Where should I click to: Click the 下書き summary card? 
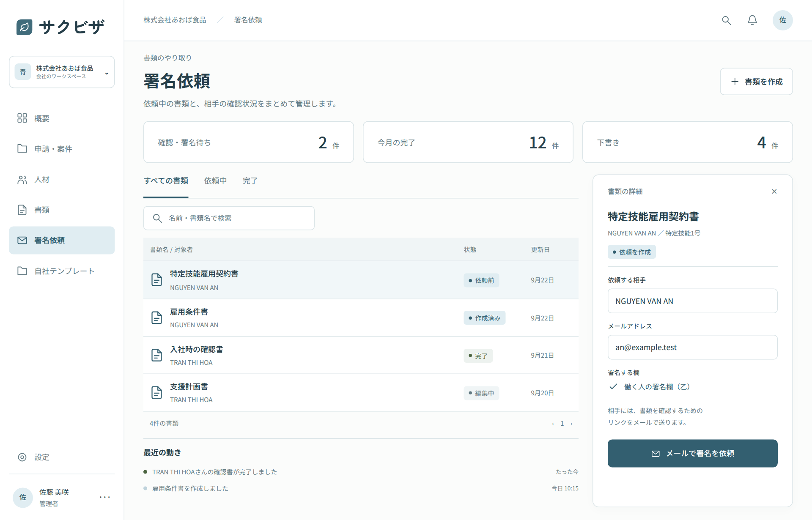(687, 142)
